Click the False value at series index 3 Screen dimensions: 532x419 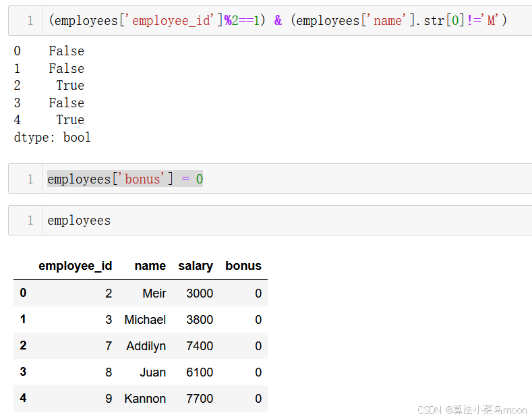(x=67, y=103)
